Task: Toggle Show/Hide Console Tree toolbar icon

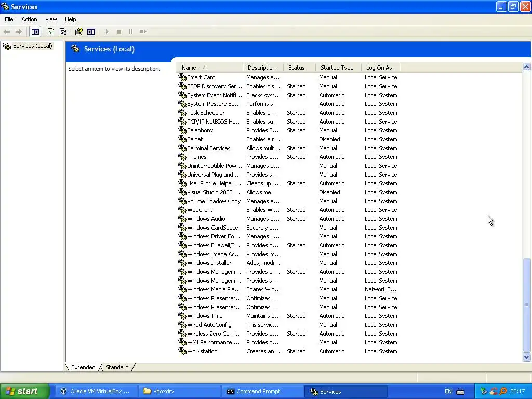Action: pos(35,32)
